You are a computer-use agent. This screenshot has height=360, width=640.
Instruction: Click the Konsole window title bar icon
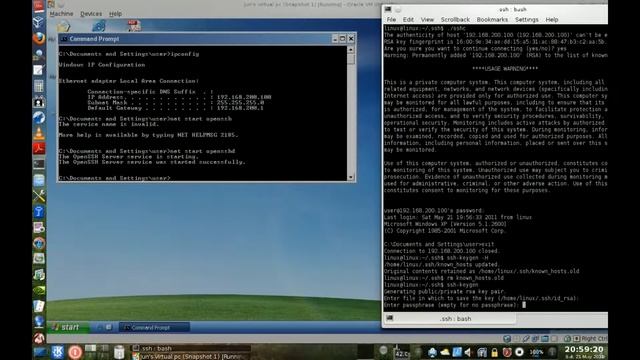(388, 9)
